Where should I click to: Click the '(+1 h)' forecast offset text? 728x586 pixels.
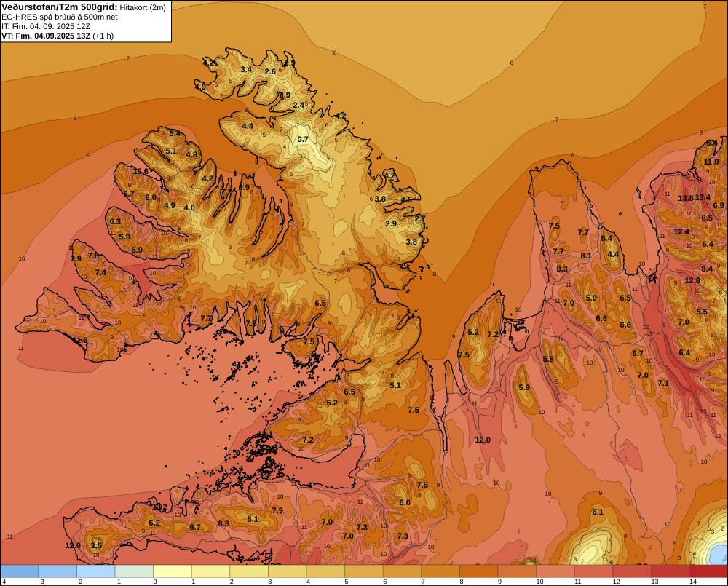pos(103,36)
